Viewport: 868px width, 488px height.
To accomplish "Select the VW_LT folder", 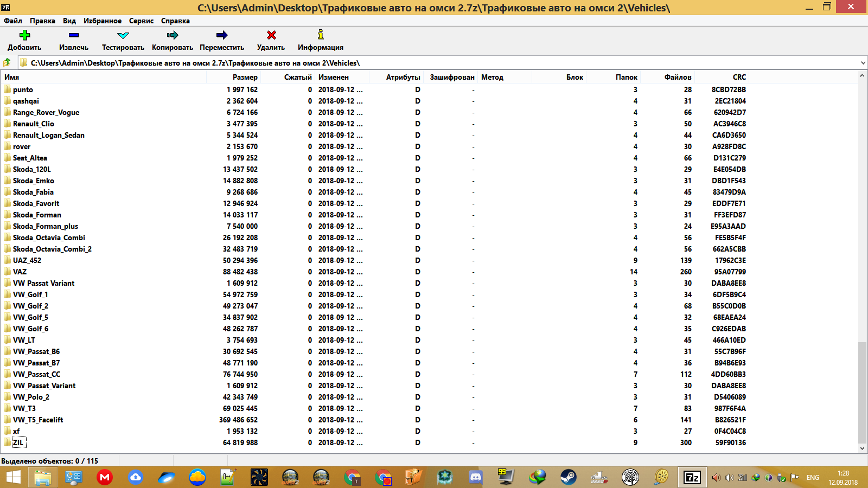I will (x=24, y=340).
